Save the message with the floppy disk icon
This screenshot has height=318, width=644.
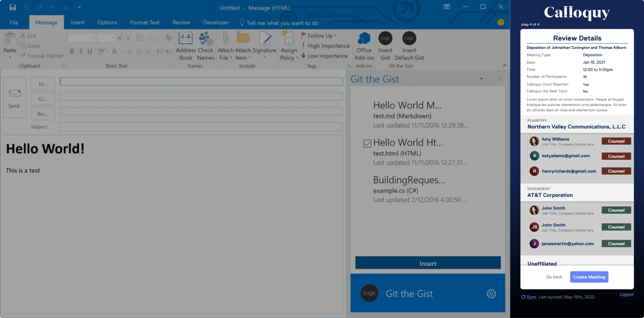[x=13, y=7]
